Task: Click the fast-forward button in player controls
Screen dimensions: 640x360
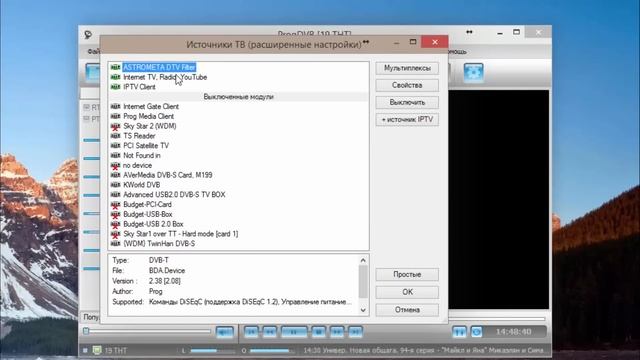Action: [x=337, y=332]
